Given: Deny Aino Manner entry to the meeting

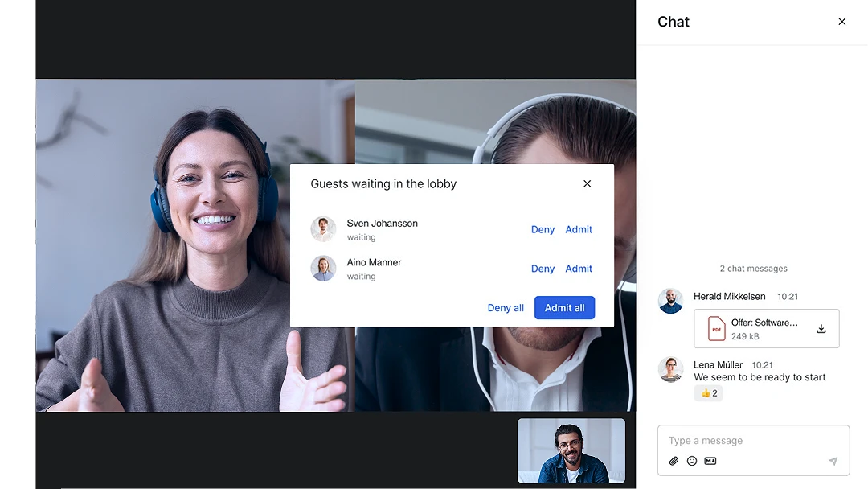Looking at the screenshot, I should point(542,269).
